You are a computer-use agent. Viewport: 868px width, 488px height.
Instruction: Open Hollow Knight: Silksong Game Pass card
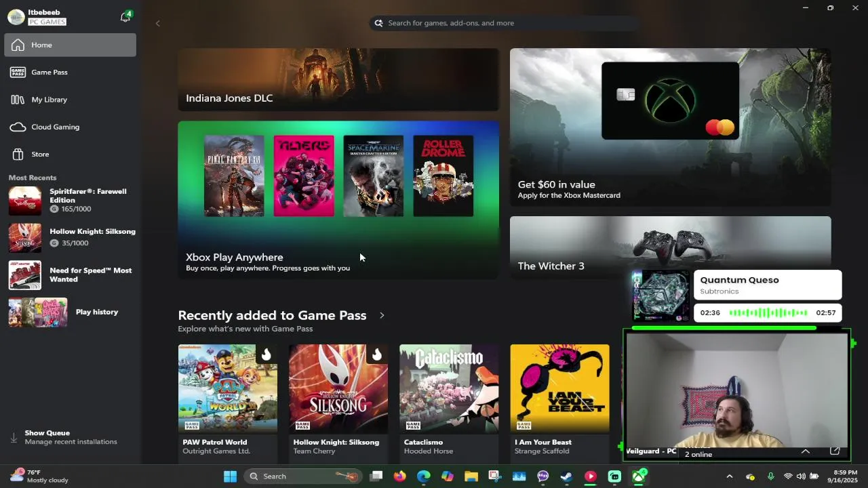click(338, 403)
